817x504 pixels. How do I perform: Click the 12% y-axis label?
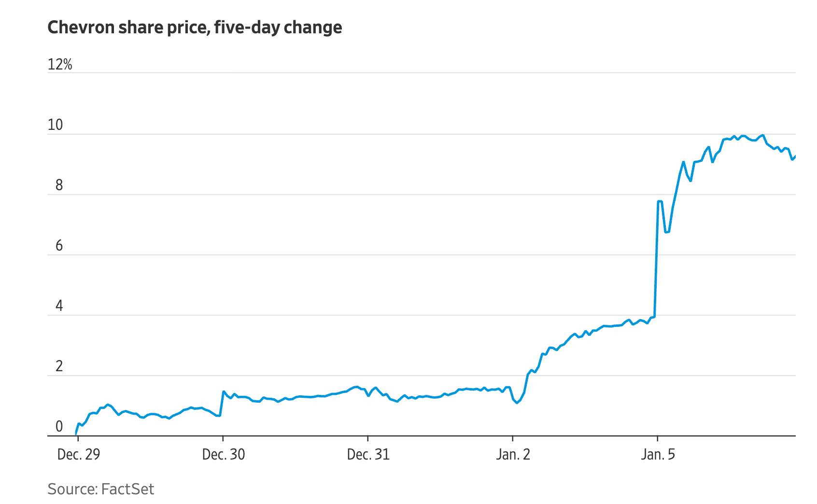pos(60,65)
